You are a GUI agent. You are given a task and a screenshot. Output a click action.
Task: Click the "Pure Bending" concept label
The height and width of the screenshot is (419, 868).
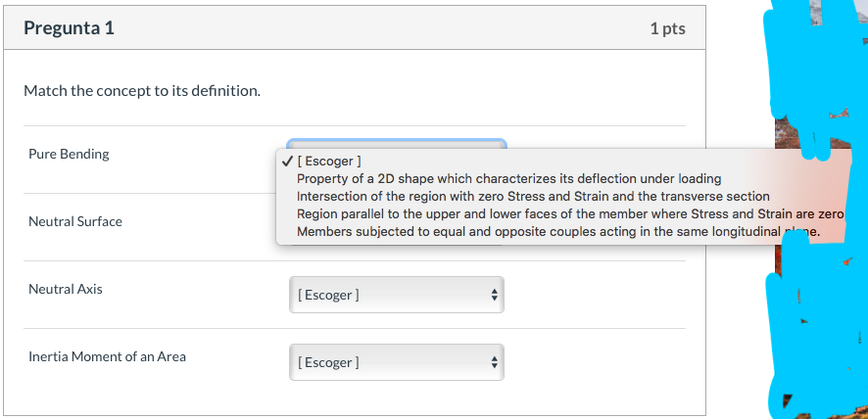point(69,154)
